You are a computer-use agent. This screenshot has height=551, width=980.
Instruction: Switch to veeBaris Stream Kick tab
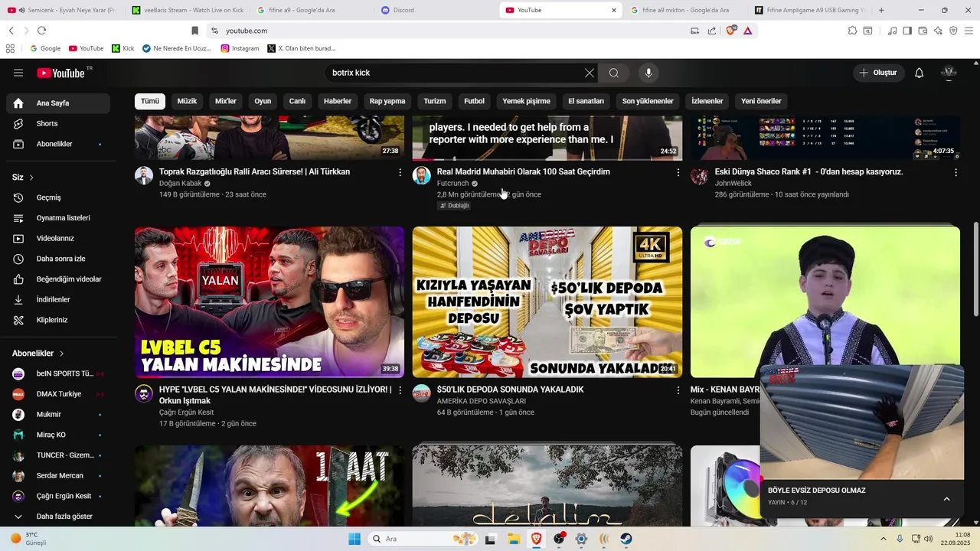click(x=188, y=10)
